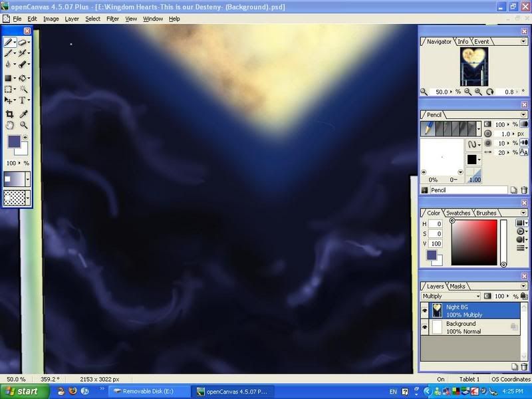Select the Hand pan tool

point(9,125)
